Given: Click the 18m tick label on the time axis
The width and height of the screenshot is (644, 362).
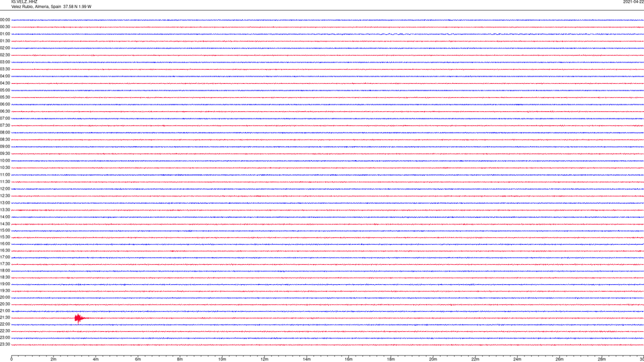Looking at the screenshot, I should [x=390, y=359].
